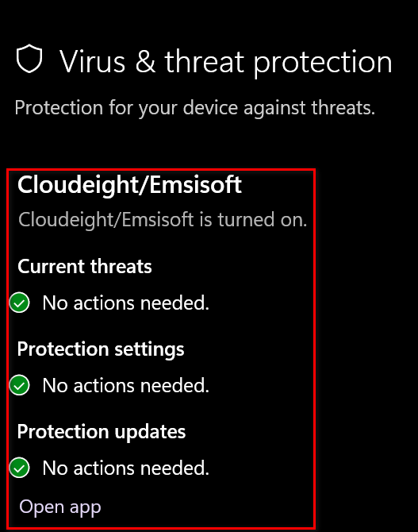Open the Cloudeight/Emsisoft app via Open app
Image resolution: width=418 pixels, height=532 pixels.
(60, 508)
